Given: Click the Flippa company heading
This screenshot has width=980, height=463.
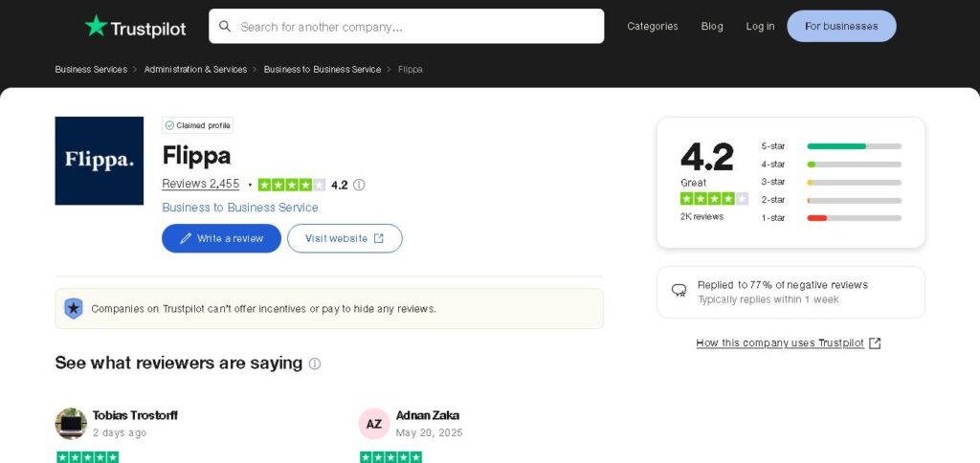Looking at the screenshot, I should (x=196, y=155).
